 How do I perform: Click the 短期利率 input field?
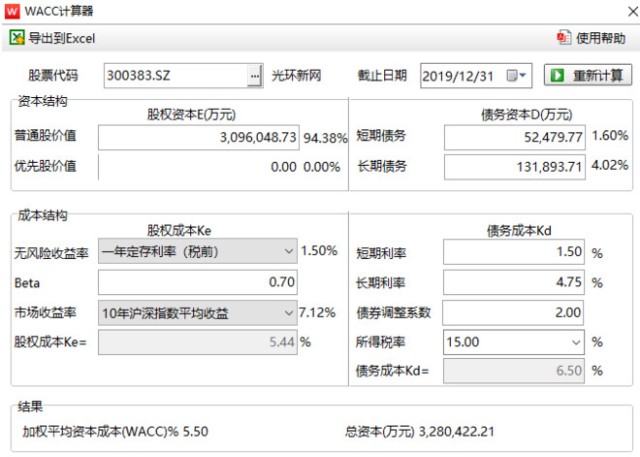coord(514,252)
